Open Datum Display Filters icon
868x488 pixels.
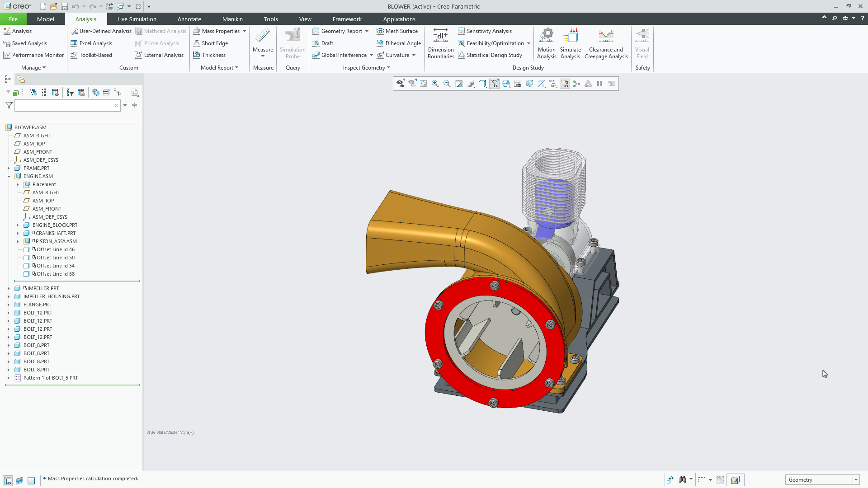553,84
